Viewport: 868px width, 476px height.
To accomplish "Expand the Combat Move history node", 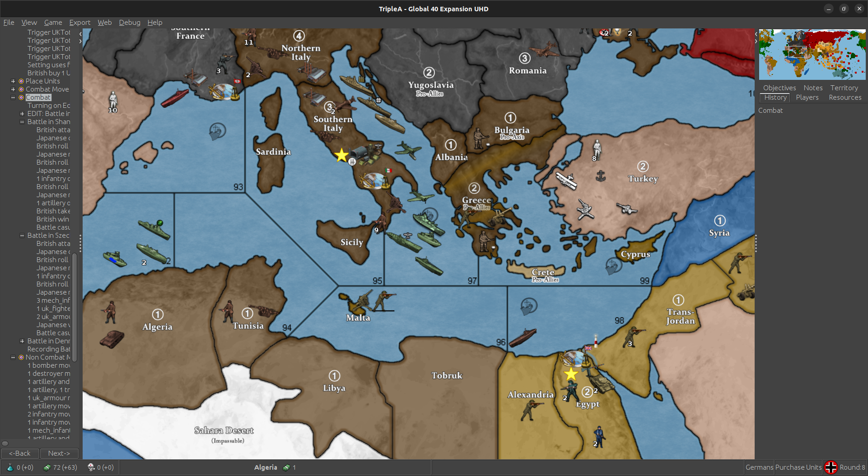I will point(13,89).
